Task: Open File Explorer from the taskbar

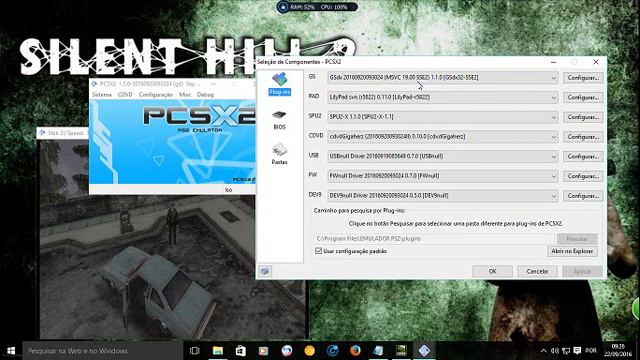Action: click(x=218, y=351)
